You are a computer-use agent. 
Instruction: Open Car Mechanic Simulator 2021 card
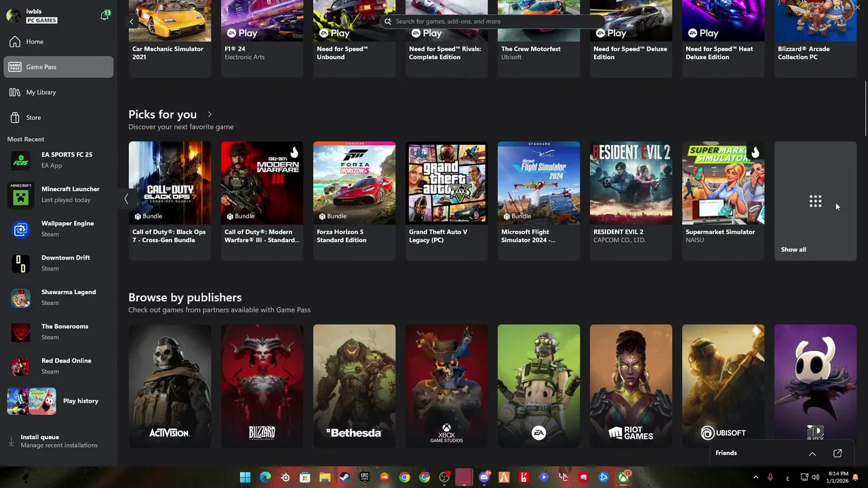pos(170,39)
